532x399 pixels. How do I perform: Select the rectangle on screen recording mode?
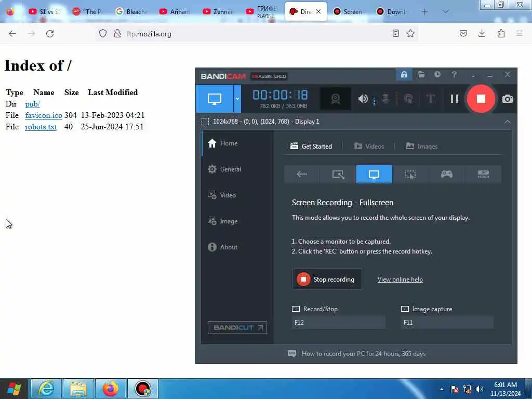pos(338,175)
